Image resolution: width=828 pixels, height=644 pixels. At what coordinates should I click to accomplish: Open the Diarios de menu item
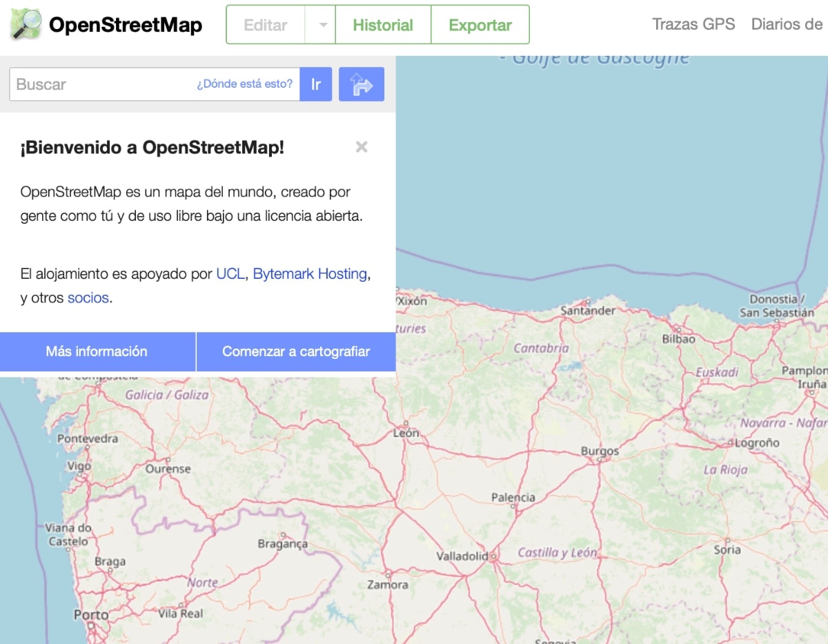point(786,24)
